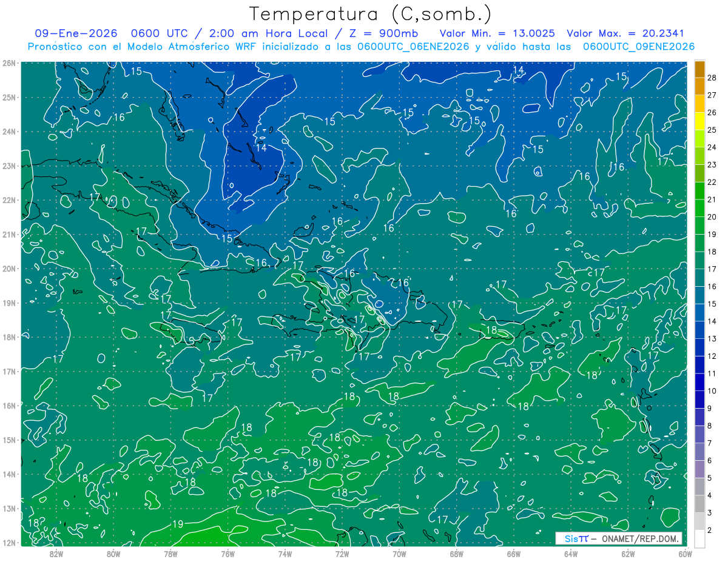728x562 pixels.
Task: Select the colorbar label 14
Action: [712, 321]
